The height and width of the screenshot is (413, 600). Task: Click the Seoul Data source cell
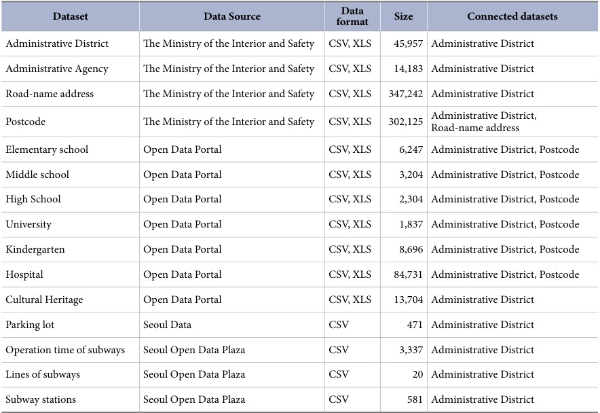172,324
